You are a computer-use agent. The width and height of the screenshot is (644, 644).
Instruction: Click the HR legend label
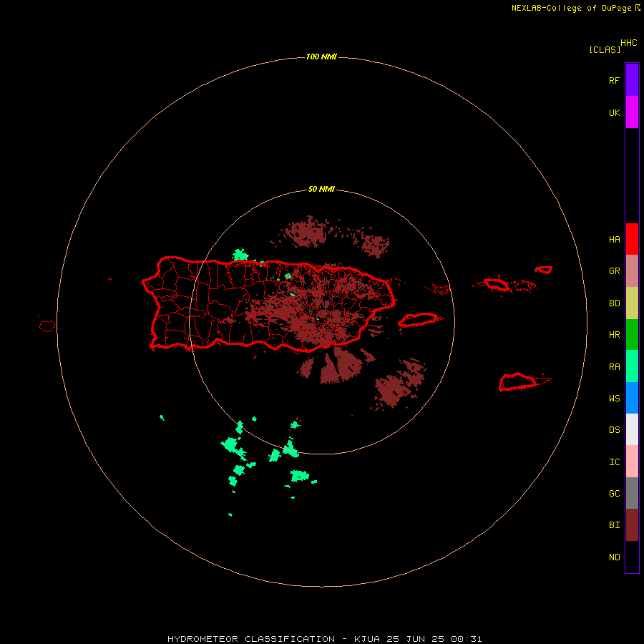click(x=614, y=335)
